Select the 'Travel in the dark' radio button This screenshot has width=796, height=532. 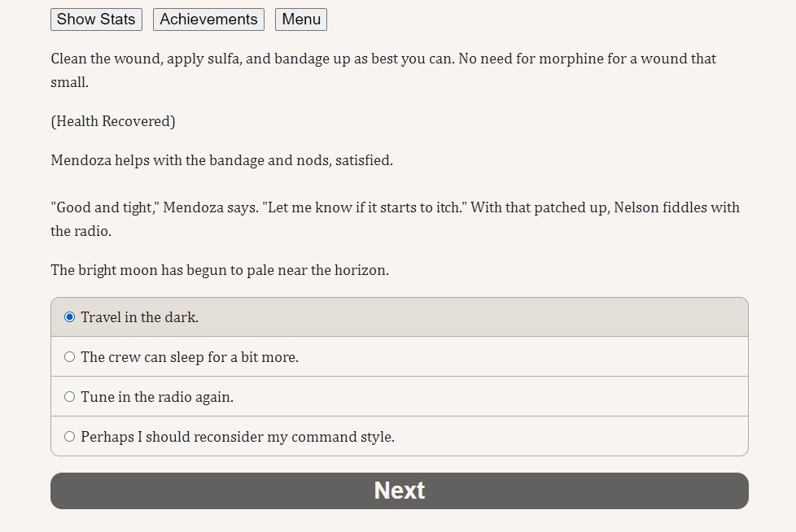coord(69,317)
